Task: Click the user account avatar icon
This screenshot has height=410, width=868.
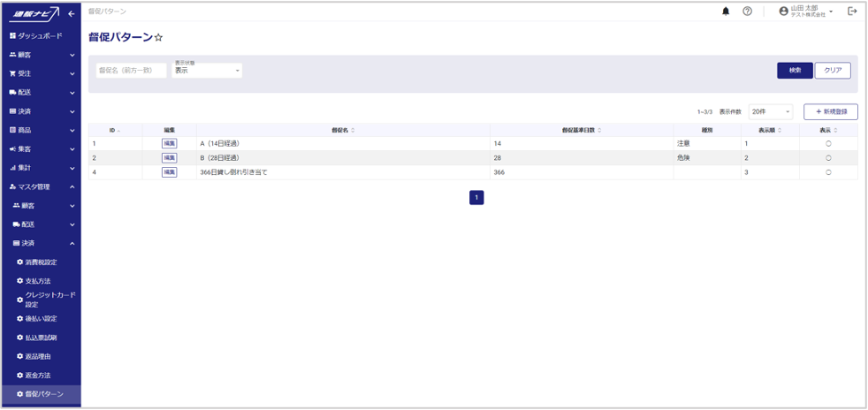Action: pos(783,11)
